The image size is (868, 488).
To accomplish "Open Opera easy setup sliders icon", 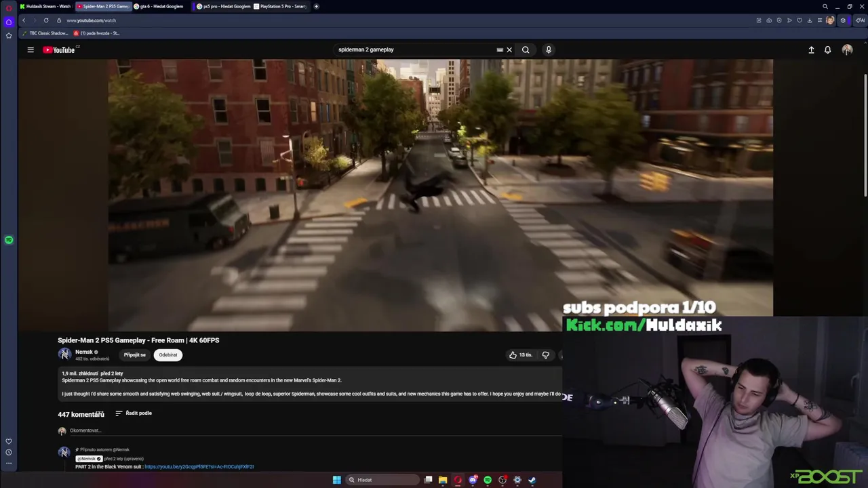I will [820, 20].
